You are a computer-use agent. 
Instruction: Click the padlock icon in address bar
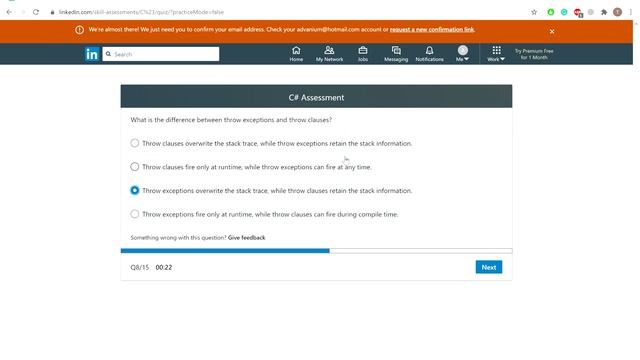pyautogui.click(x=52, y=12)
